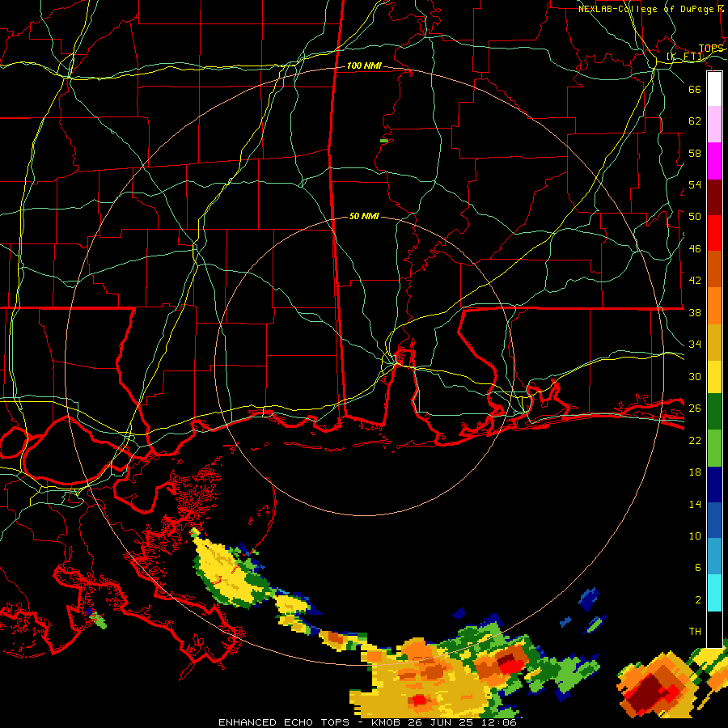728x728 pixels.
Task: Click the legend value 18
Action: pos(695,472)
